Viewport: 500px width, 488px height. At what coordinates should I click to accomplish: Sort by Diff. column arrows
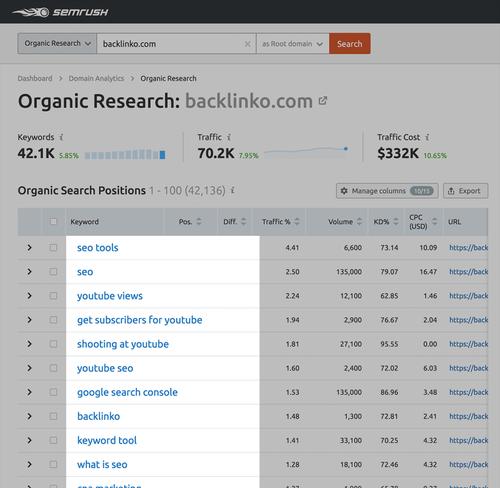[x=244, y=221]
